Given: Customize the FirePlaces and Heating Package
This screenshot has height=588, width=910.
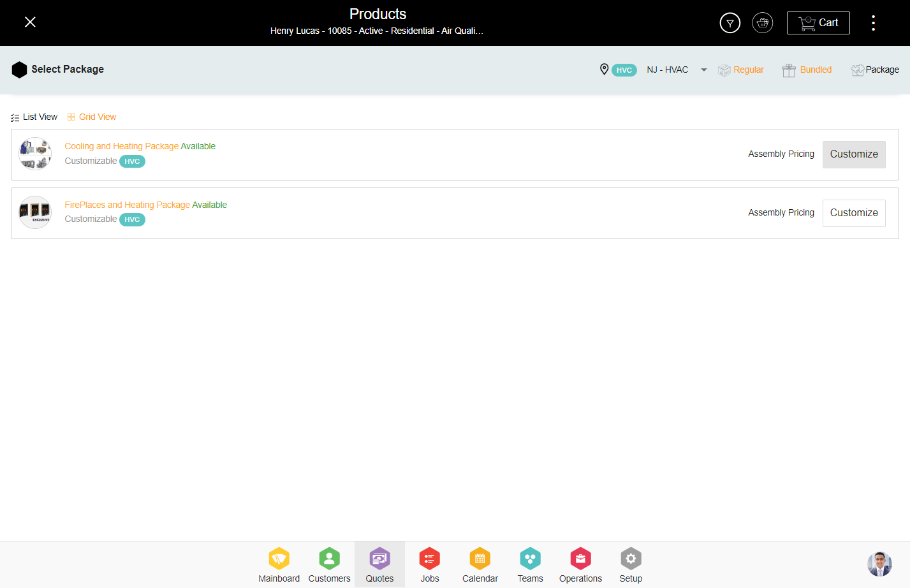Looking at the screenshot, I should pos(854,214).
